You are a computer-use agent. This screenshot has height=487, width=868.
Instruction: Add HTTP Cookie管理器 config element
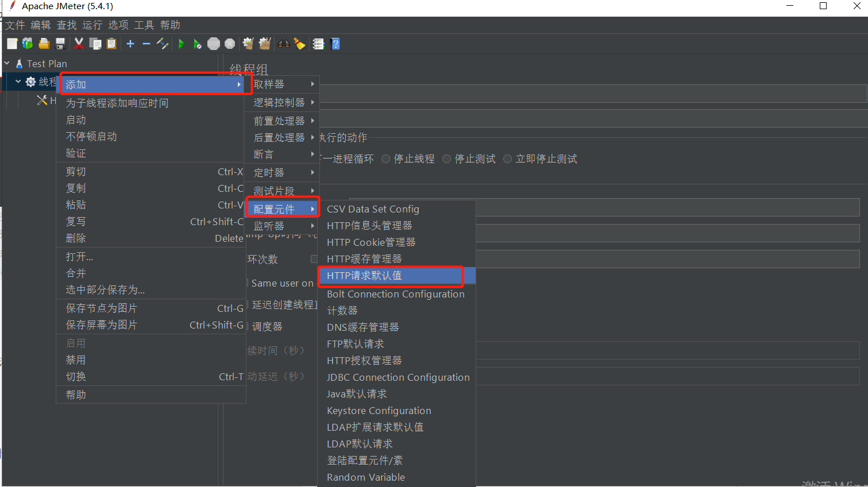(396, 242)
